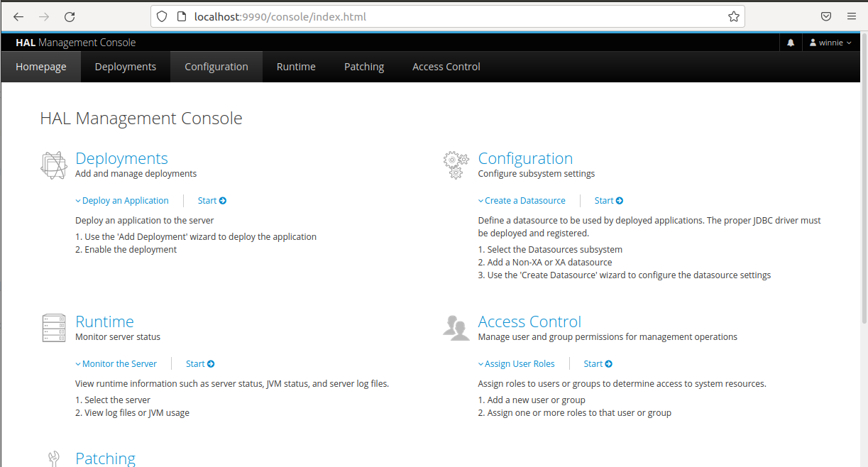This screenshot has height=467, width=868.
Task: Click the page info icon beside the URL
Action: tap(180, 16)
